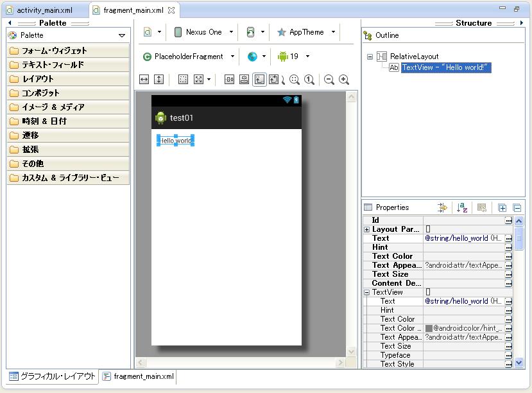Sort properties alphabetically icon
532x393 pixels.
(462, 207)
